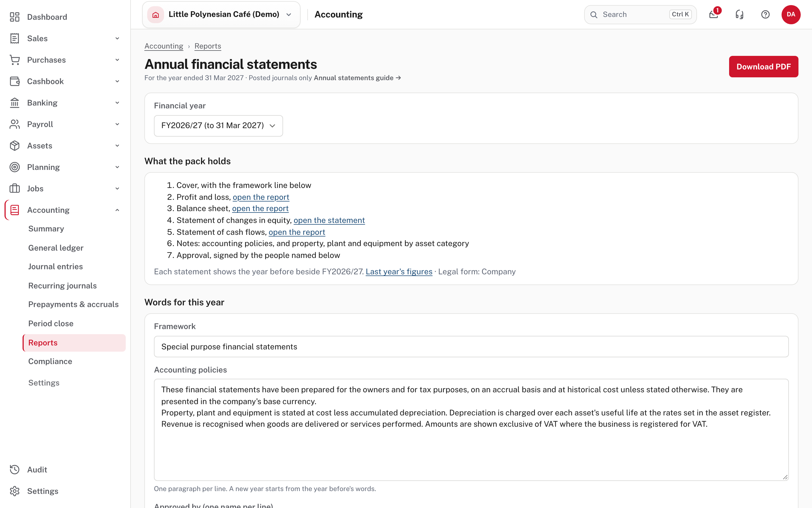This screenshot has height=508, width=812.
Task: Open the Dashboard icon in sidebar
Action: point(14,17)
